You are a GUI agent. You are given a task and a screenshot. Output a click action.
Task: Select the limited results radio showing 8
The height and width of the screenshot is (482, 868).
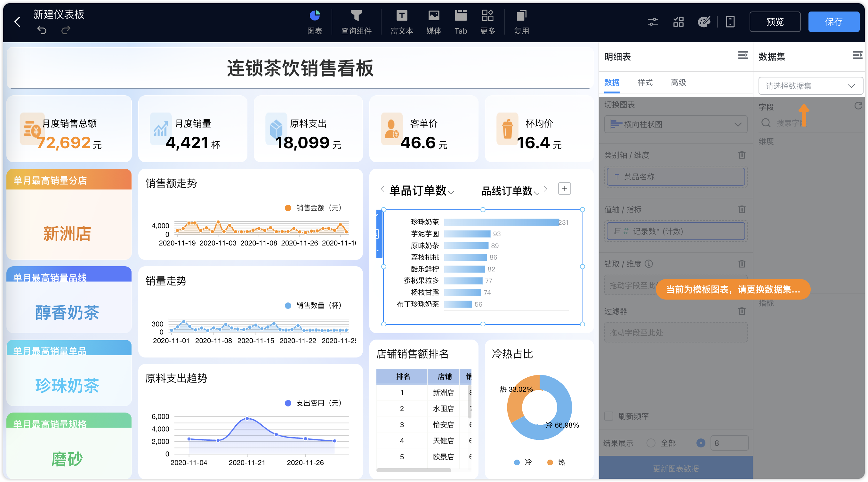[701, 443]
